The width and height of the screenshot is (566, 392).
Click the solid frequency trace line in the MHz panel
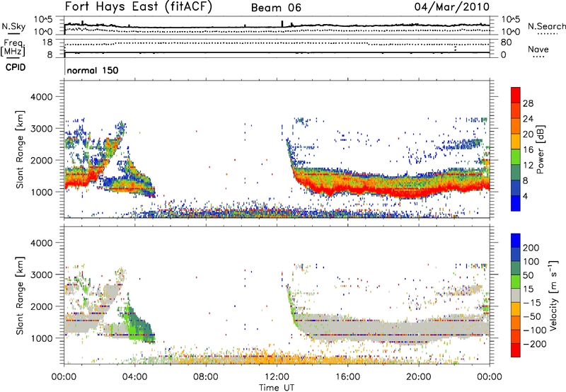coord(277,52)
